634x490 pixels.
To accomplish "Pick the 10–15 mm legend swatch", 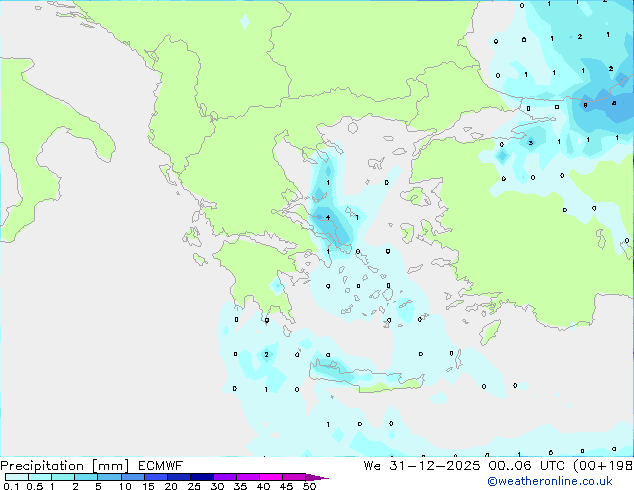I will pos(133,477).
